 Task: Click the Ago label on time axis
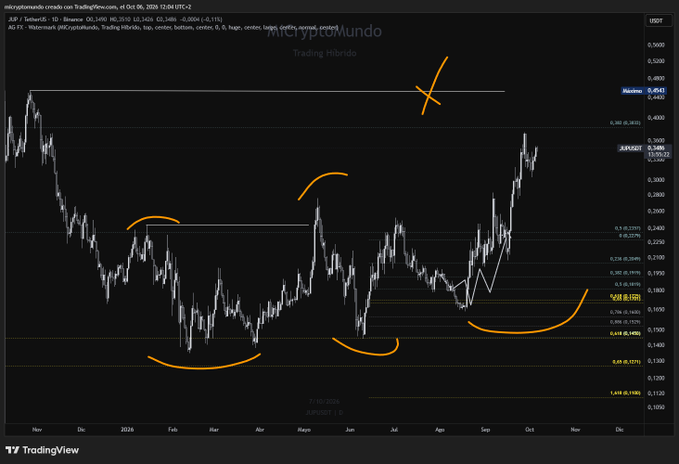pyautogui.click(x=439, y=430)
